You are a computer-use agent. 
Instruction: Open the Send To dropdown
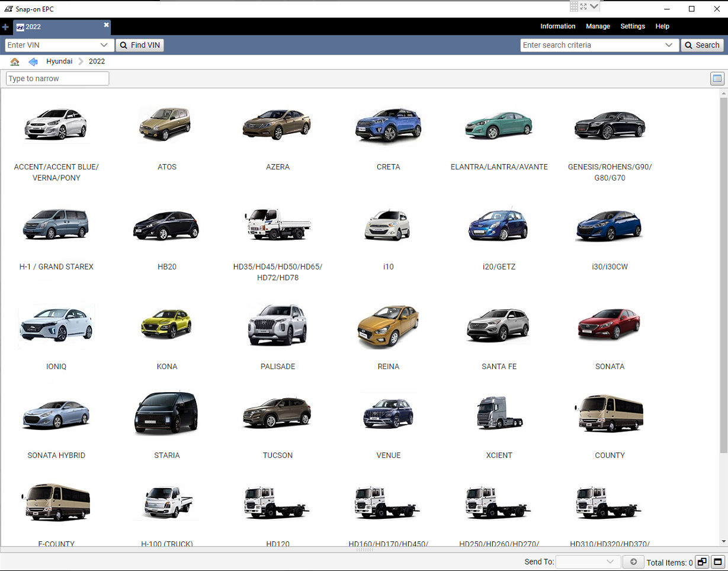[x=588, y=562]
